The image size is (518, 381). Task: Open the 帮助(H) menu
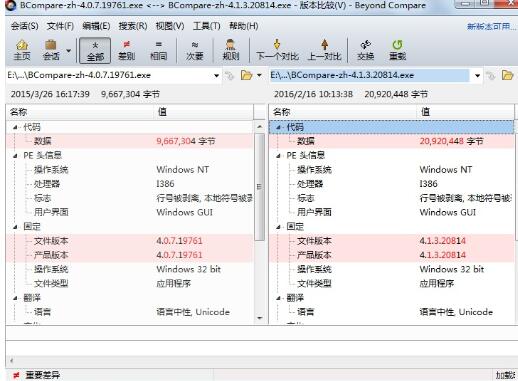244,26
